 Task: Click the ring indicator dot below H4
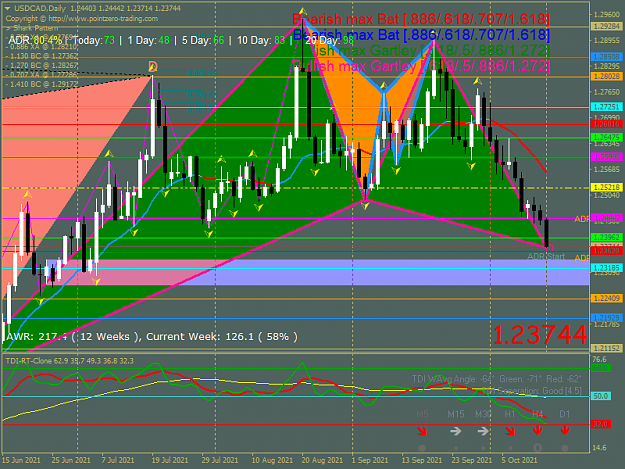[x=538, y=448]
